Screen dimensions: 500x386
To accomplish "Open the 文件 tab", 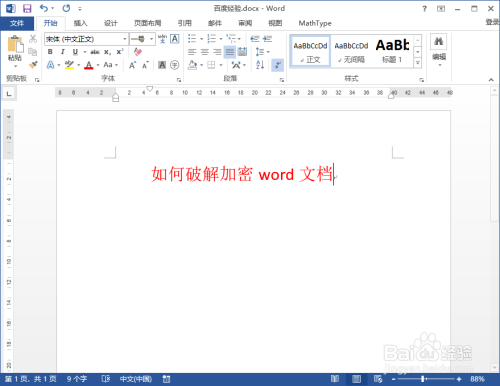I will pyautogui.click(x=17, y=23).
